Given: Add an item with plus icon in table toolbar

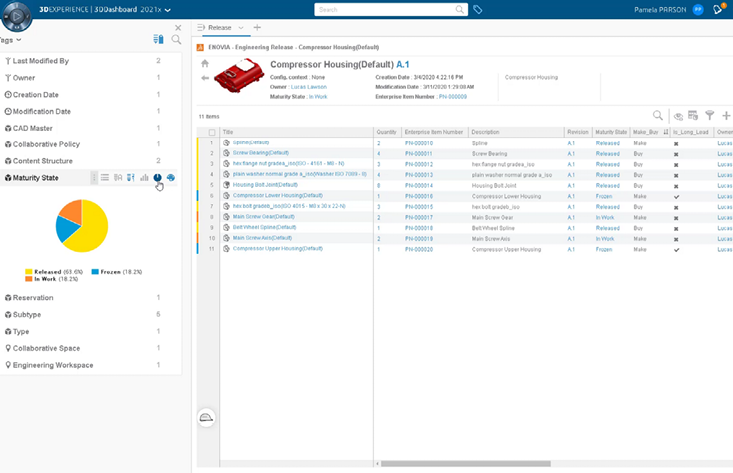Looking at the screenshot, I should (726, 115).
